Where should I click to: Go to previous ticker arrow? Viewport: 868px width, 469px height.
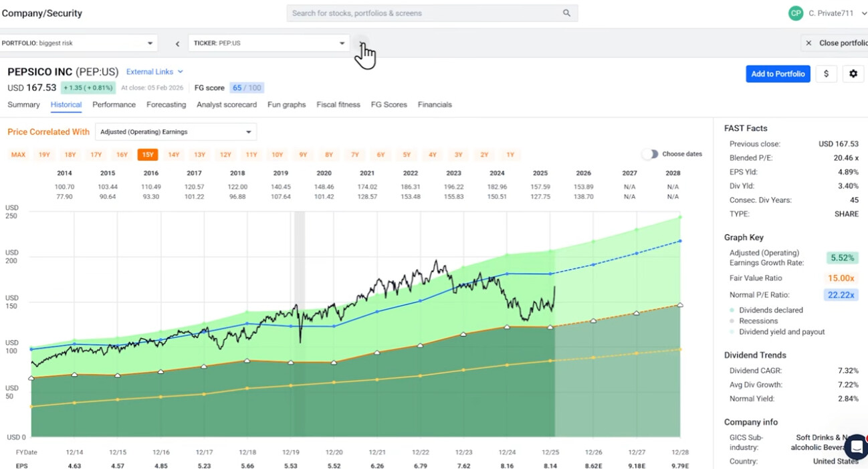point(177,43)
